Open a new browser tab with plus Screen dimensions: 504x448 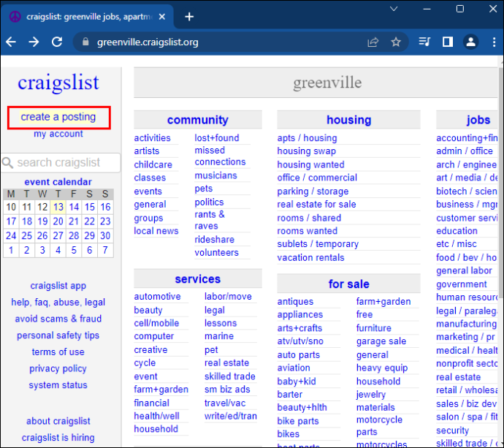pyautogui.click(x=189, y=17)
